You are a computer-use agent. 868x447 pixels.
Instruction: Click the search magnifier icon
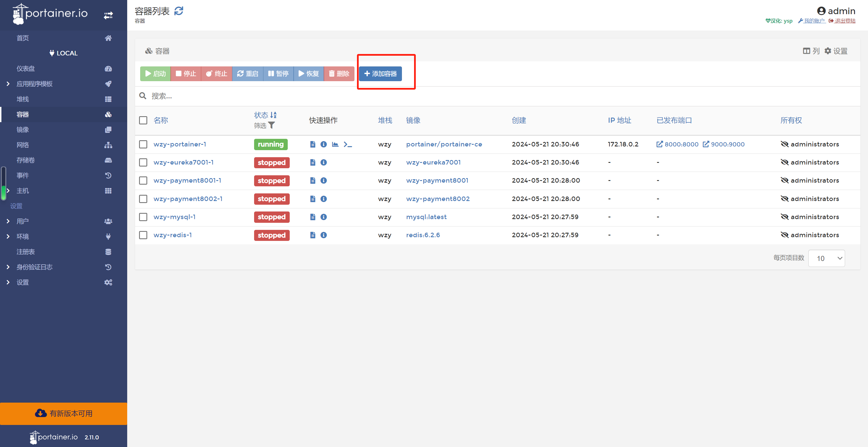click(142, 96)
